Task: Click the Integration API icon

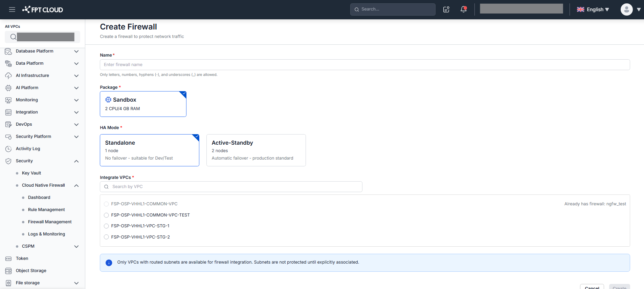Action: pos(8,112)
